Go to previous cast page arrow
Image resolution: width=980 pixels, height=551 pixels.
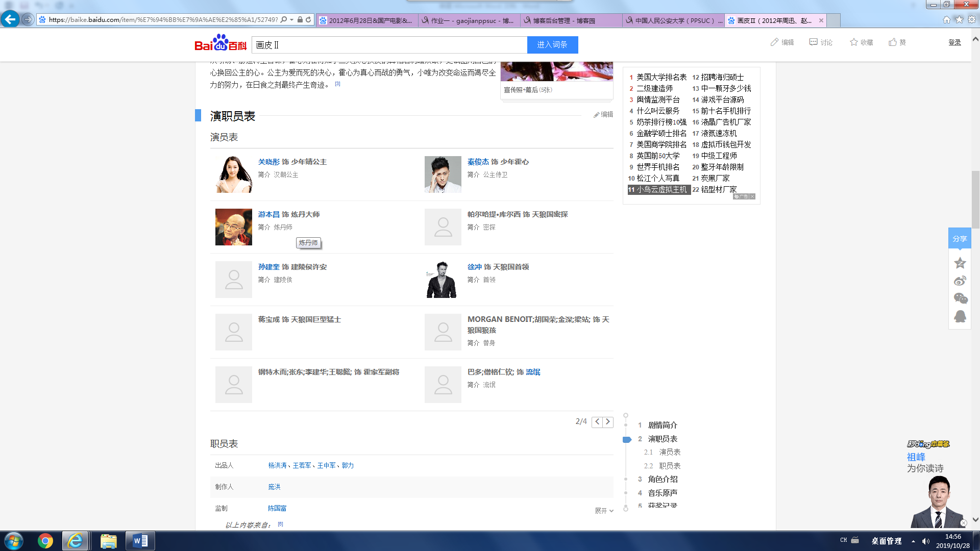[597, 422]
